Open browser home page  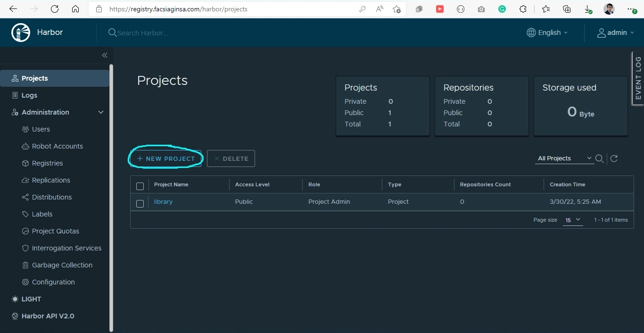point(75,9)
